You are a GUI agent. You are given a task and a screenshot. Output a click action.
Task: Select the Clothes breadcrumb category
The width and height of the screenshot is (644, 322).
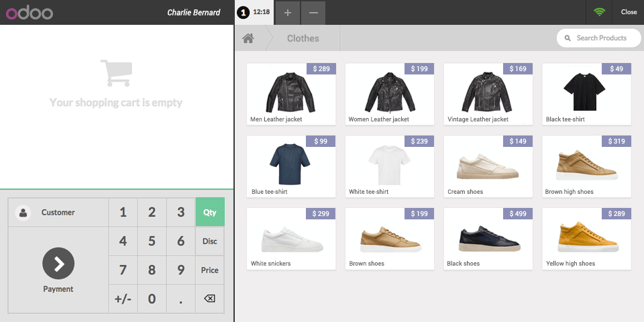click(x=303, y=38)
